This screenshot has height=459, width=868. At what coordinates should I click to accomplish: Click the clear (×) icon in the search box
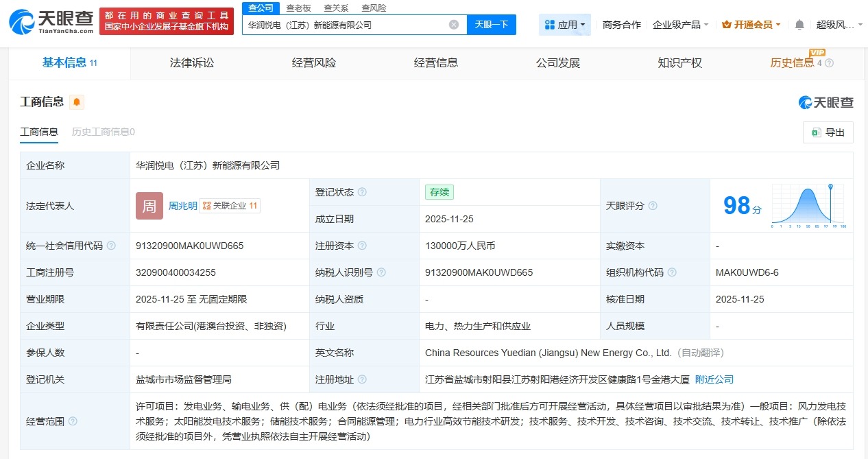(x=453, y=24)
